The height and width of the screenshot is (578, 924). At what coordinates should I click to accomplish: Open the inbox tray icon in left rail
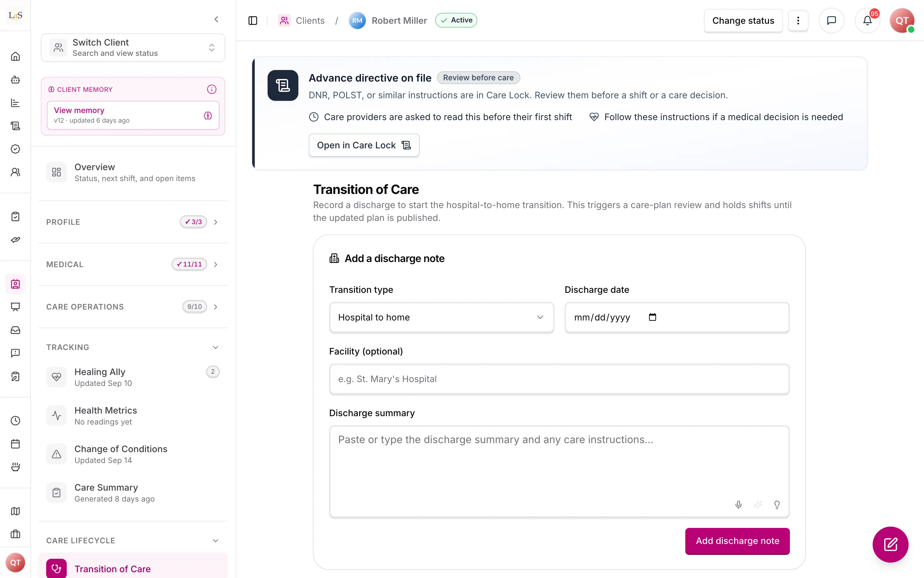pos(15,330)
